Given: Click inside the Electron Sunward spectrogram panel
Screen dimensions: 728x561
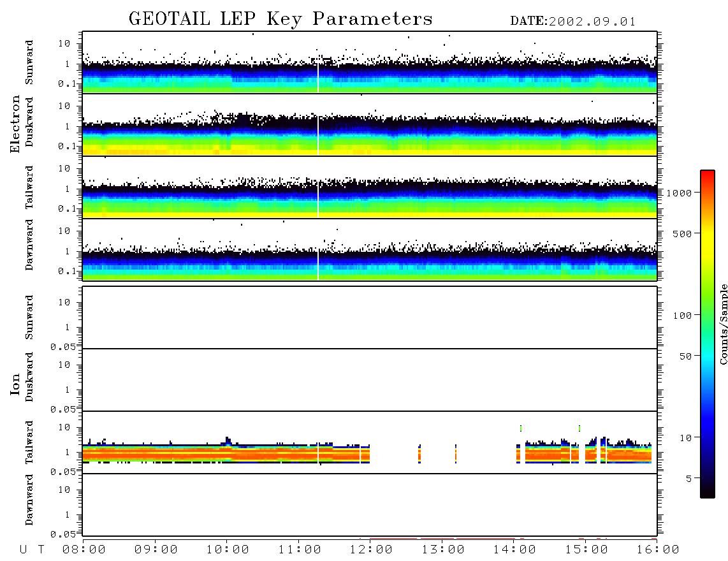Looking at the screenshot, I should (x=370, y=62).
